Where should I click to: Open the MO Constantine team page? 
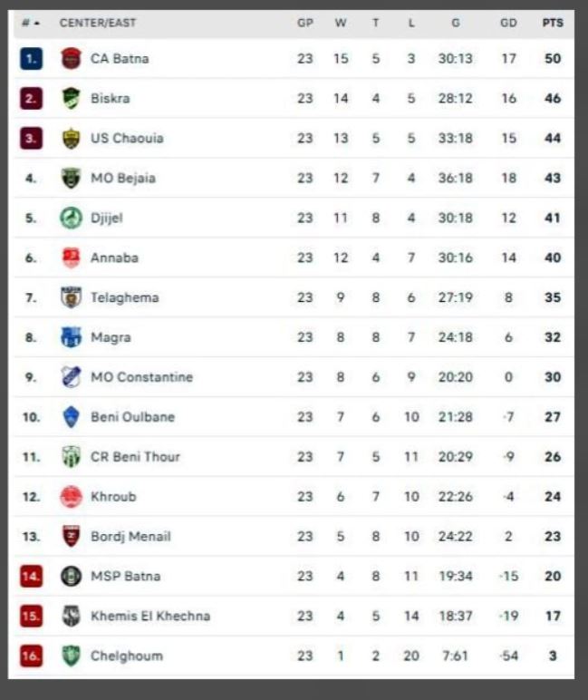141,377
